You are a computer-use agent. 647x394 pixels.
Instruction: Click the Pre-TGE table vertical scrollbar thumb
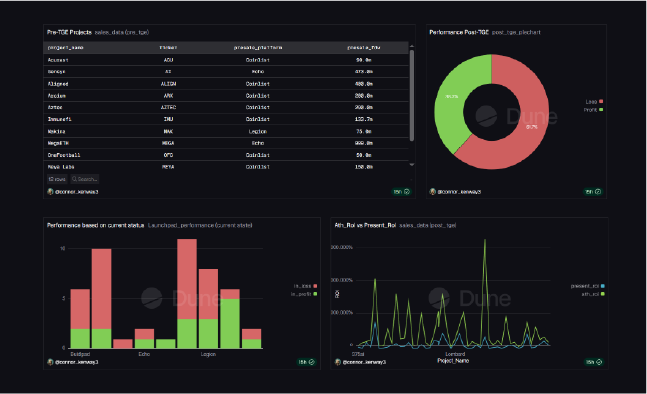point(411,95)
